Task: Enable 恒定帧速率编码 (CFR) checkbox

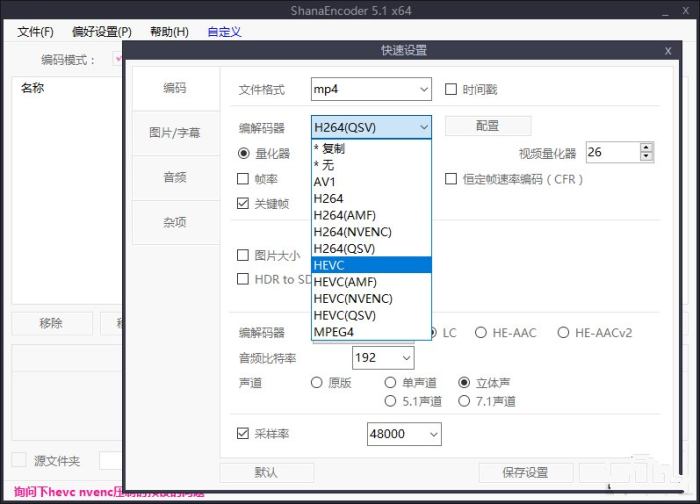Action: coord(451,179)
